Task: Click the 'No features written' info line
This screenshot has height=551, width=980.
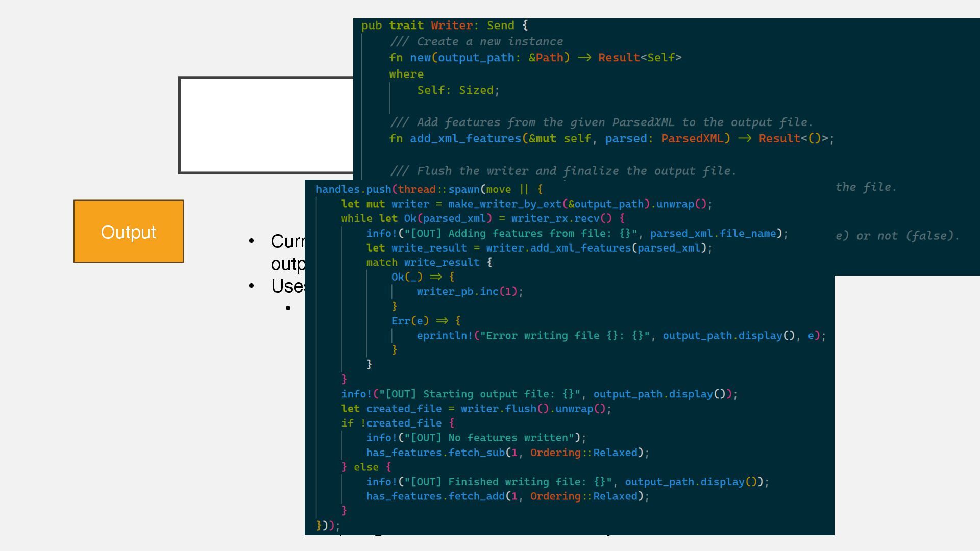Action: pyautogui.click(x=476, y=438)
